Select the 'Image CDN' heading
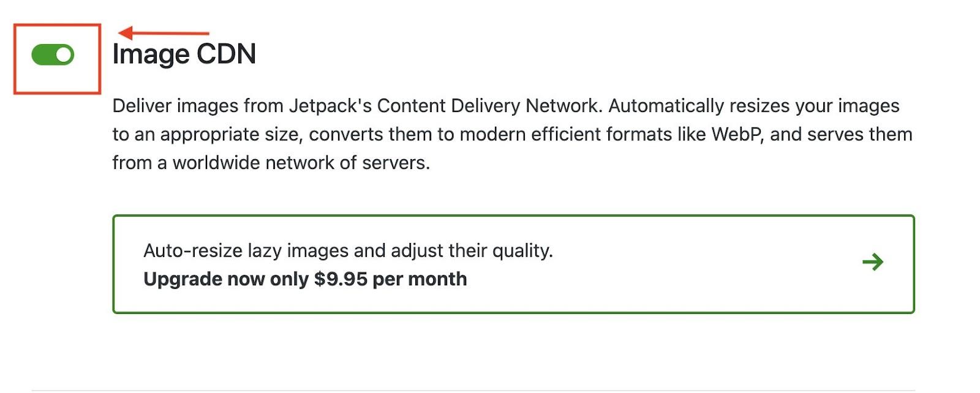980x393 pixels. [x=184, y=54]
